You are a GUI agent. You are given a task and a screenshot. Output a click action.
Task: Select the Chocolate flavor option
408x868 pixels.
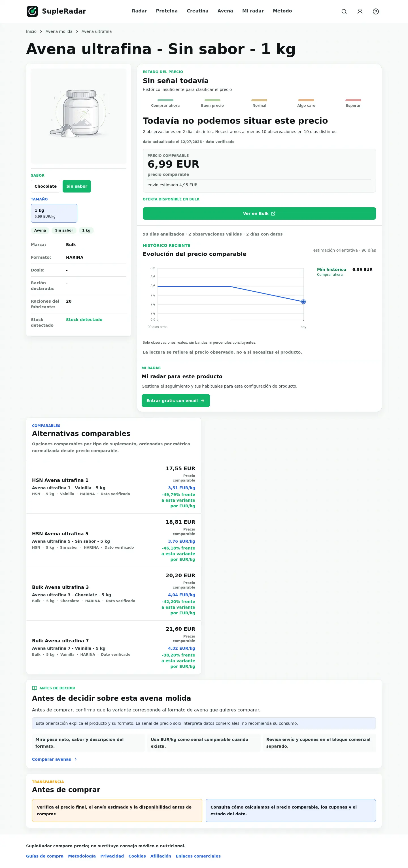click(46, 186)
